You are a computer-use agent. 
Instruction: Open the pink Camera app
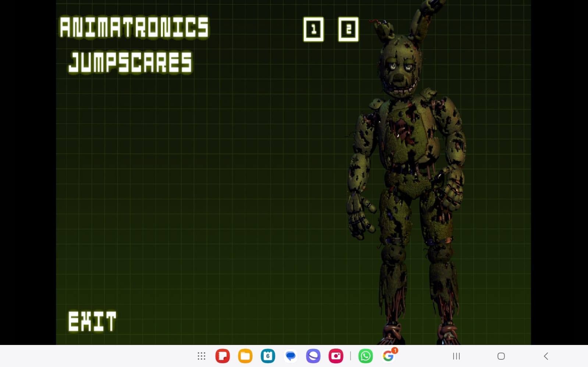point(336,356)
